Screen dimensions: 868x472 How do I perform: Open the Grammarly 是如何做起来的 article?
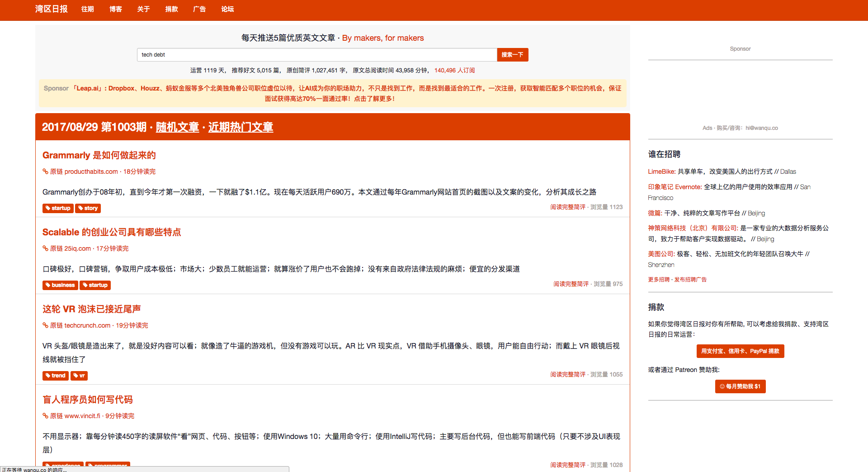click(x=99, y=155)
